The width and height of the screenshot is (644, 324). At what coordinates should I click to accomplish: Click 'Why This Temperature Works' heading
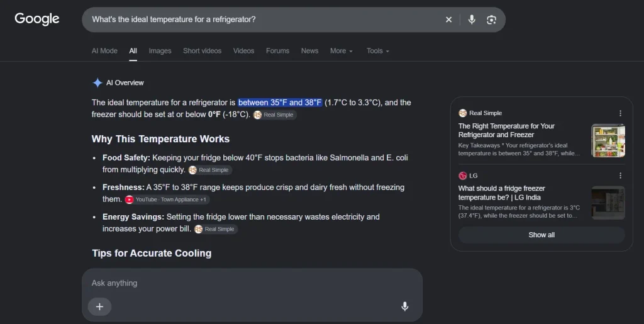[x=160, y=139]
